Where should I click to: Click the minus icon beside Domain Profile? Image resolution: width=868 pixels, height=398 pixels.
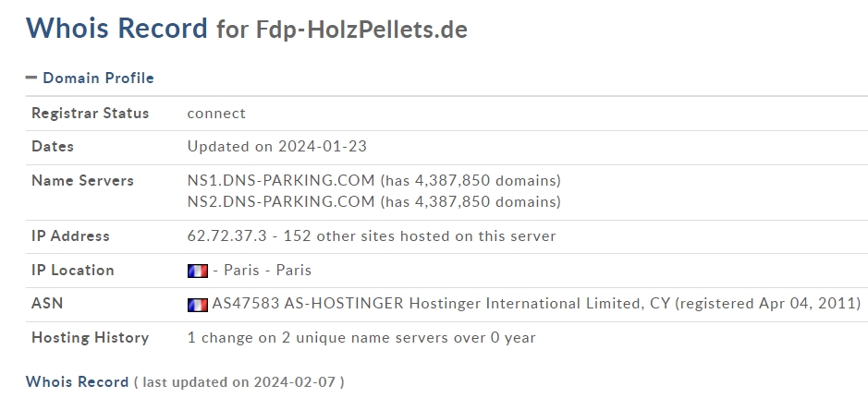click(31, 78)
